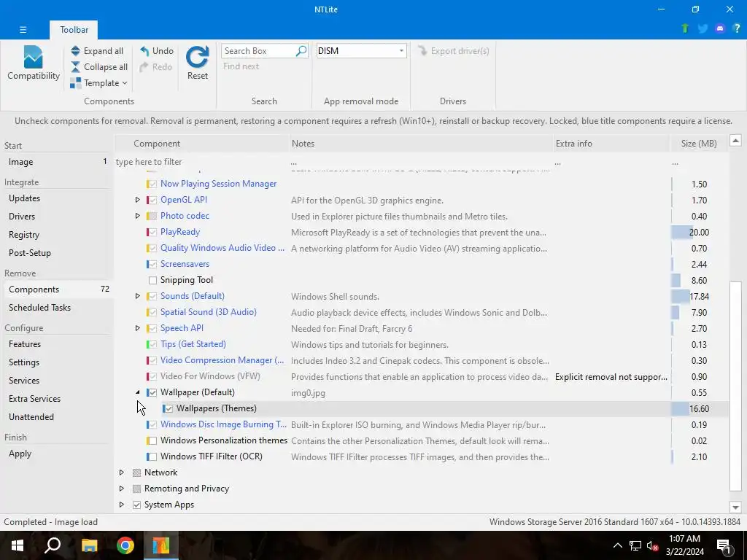Image resolution: width=747 pixels, height=560 pixels.
Task: Open File Explorer from taskbar
Action: (x=89, y=545)
